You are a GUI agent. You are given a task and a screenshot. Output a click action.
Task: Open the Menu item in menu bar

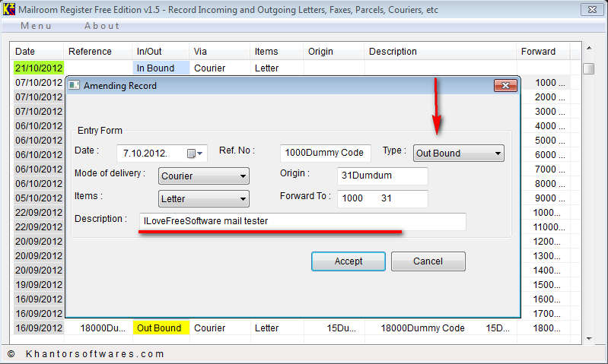(x=36, y=26)
